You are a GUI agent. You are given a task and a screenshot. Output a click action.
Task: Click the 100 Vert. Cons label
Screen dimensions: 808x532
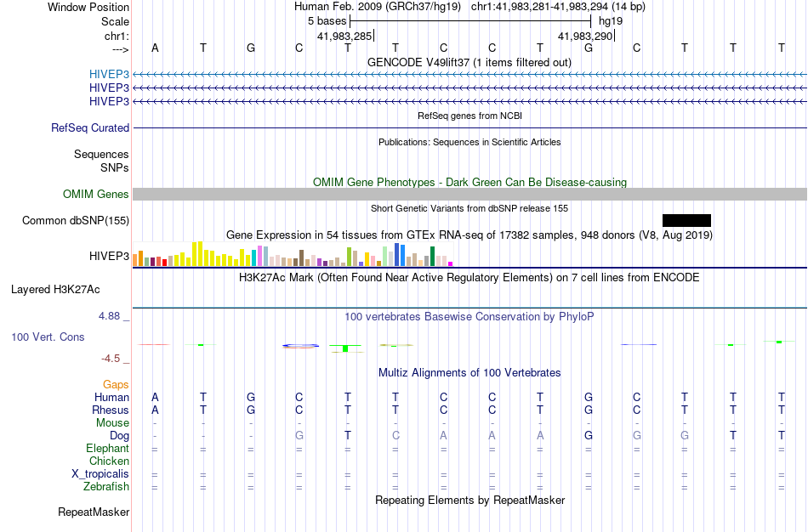[48, 337]
